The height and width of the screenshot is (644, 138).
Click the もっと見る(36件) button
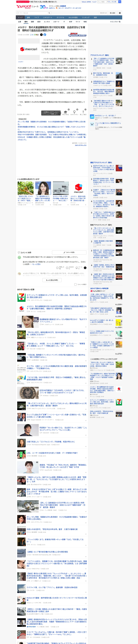52,280
